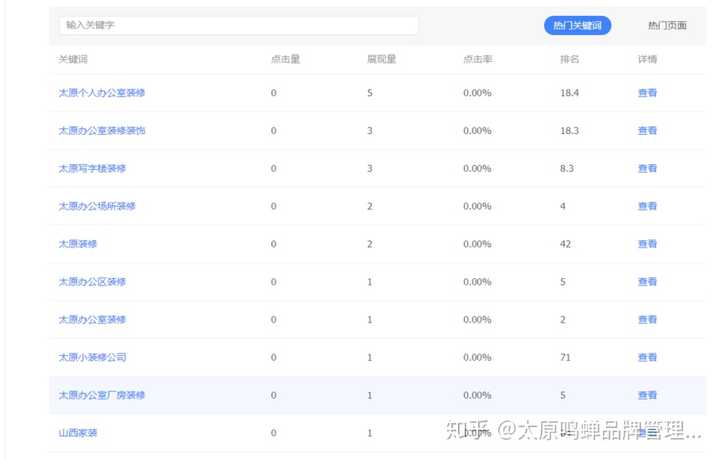Click the 展现量 column header
Viewport: 720px width, 459px height.
coord(382,59)
